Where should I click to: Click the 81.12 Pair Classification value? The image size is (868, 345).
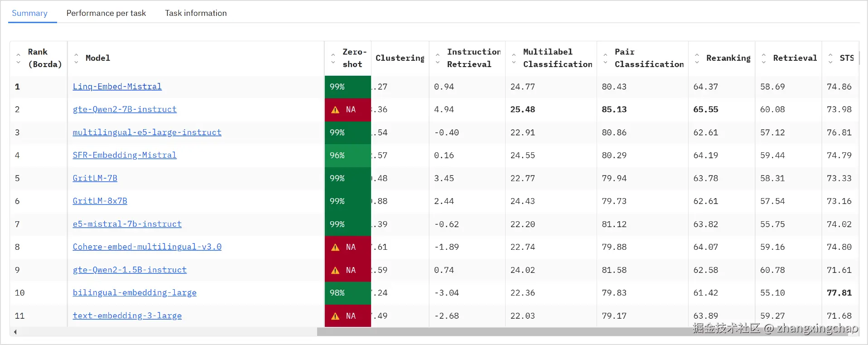pos(614,224)
